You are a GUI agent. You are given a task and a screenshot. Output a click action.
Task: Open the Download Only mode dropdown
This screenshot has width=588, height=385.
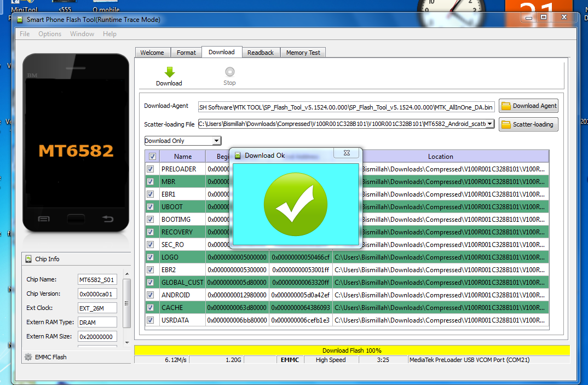pos(216,141)
